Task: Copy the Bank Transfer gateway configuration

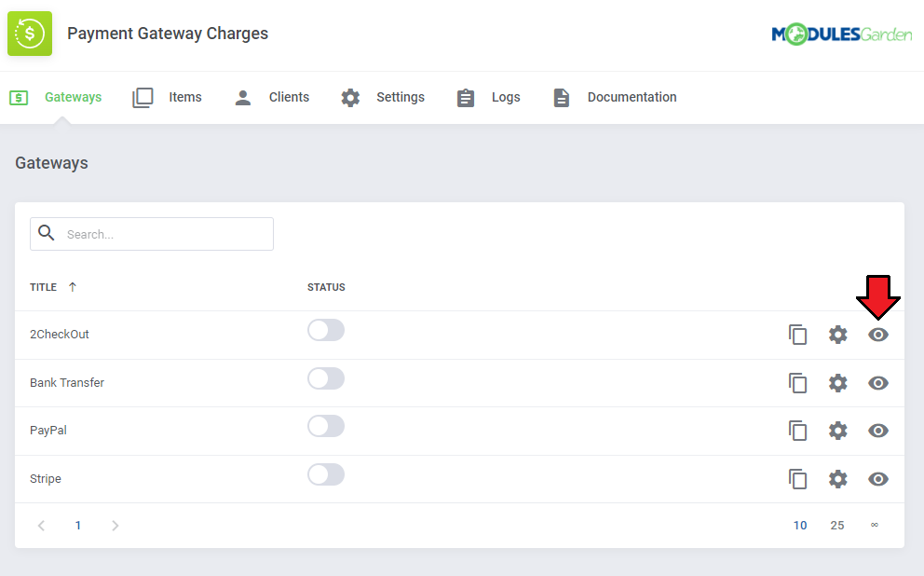Action: 798,383
